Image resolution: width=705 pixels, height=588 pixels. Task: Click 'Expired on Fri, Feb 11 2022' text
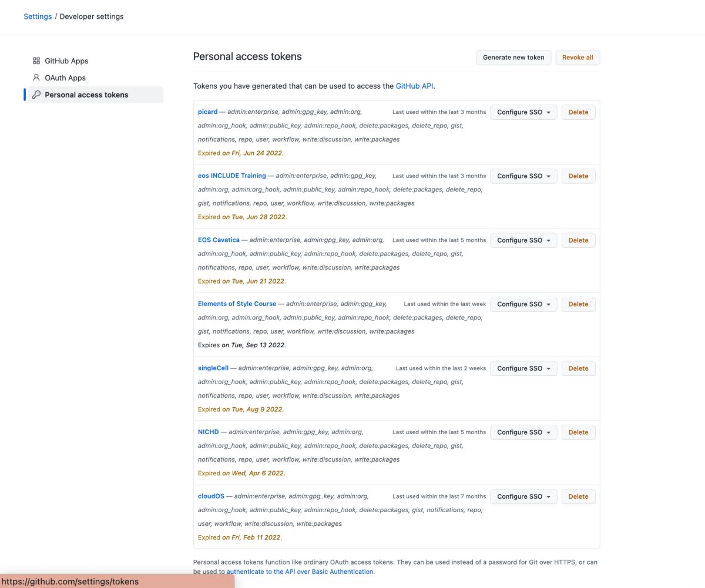240,537
